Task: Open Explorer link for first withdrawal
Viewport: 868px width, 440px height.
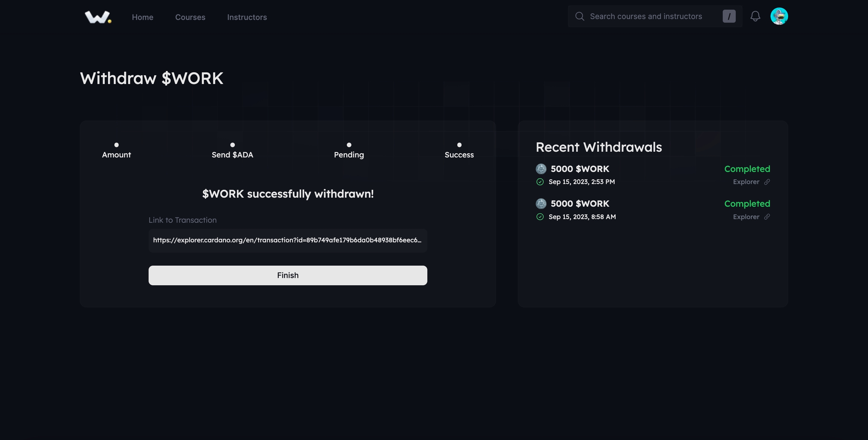Action: [x=746, y=182]
